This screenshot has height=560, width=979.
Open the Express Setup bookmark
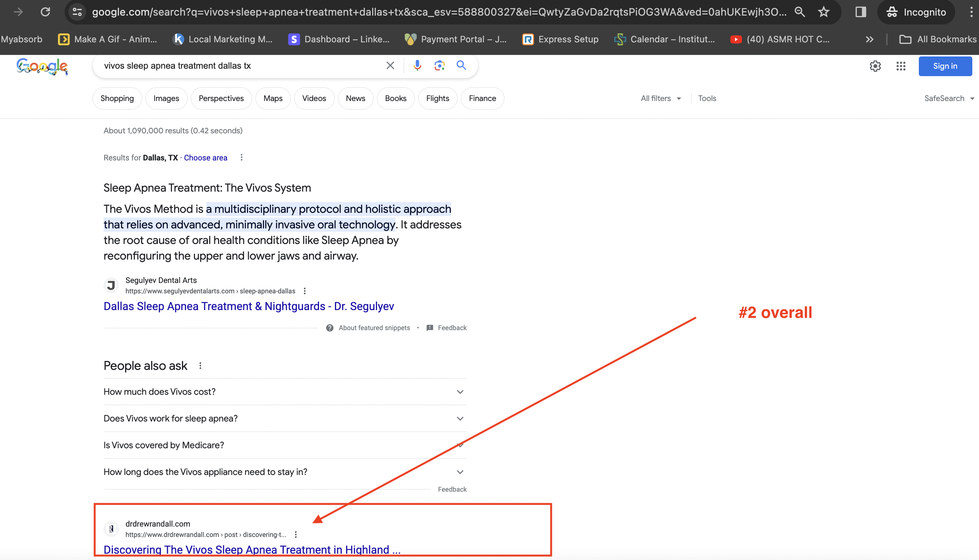tap(560, 39)
